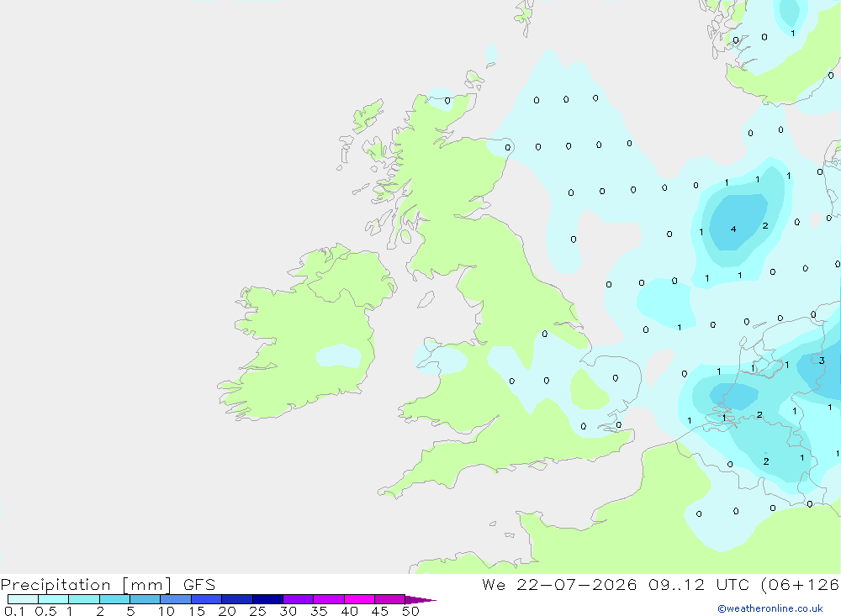
Task: Select the "40" legend scale label
Action: (x=349, y=611)
